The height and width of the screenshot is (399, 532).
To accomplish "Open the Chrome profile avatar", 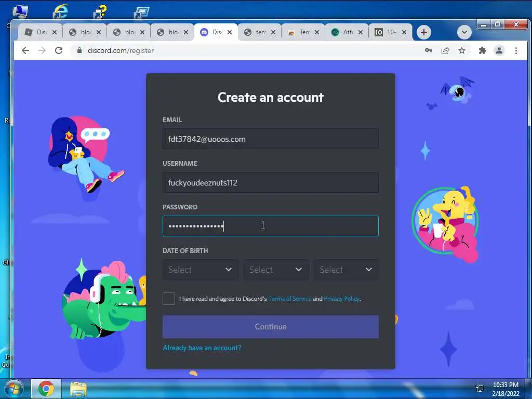I will [499, 50].
